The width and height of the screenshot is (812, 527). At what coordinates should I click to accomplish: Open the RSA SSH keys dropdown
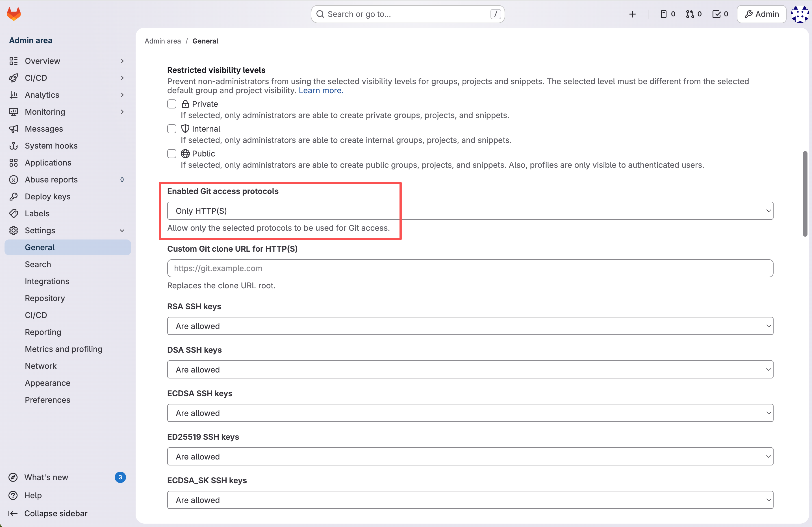point(470,326)
